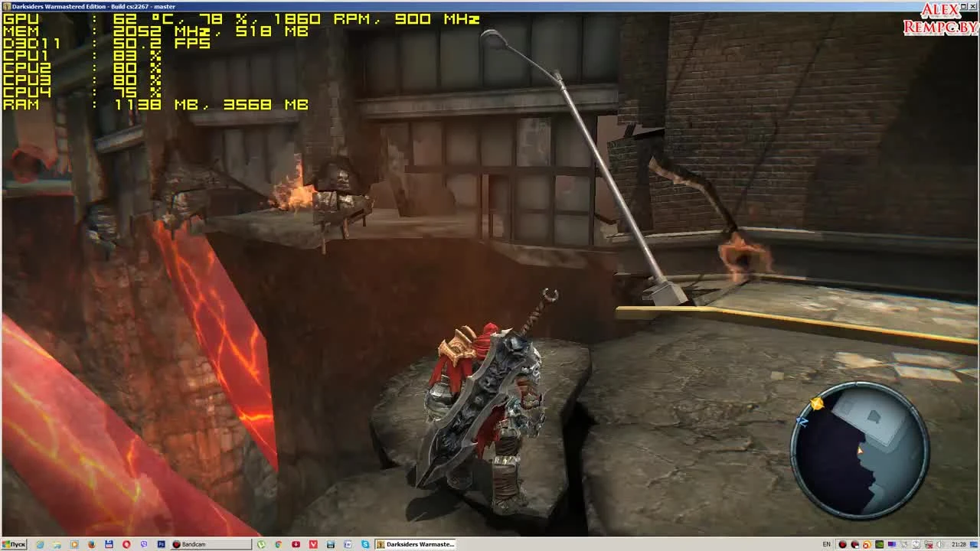
Task: Open Skype from the taskbar
Action: pos(365,544)
